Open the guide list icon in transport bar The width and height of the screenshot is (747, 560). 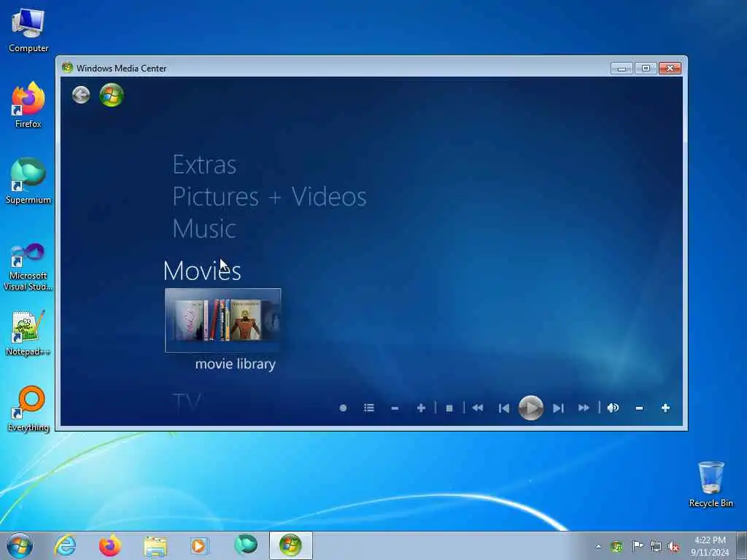(368, 408)
